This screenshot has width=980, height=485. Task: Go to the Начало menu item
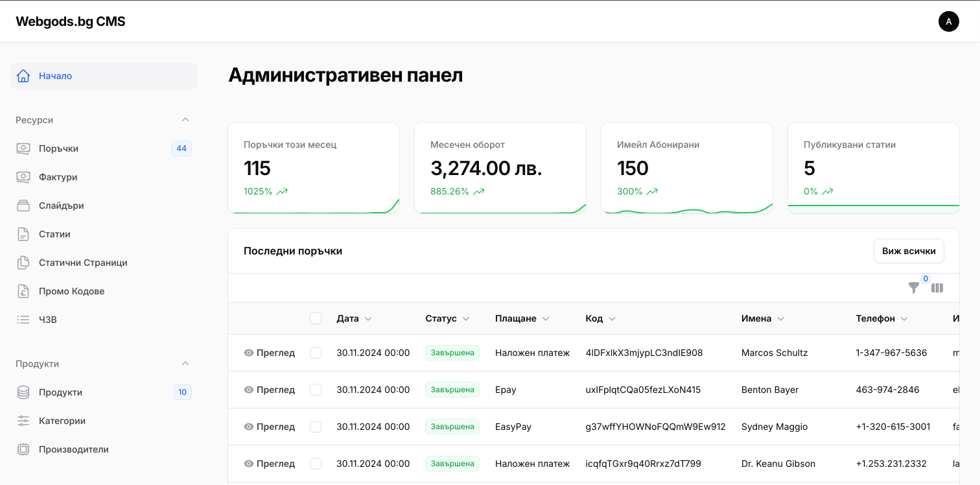(104, 76)
